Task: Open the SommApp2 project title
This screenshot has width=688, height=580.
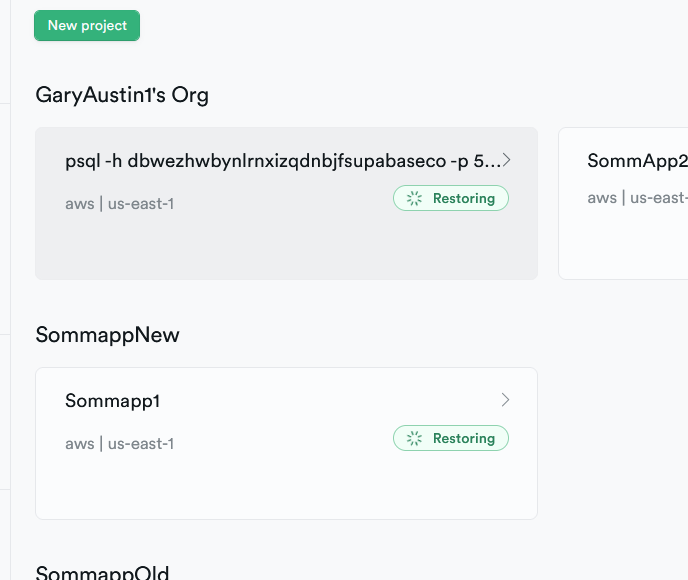Action: (637, 161)
